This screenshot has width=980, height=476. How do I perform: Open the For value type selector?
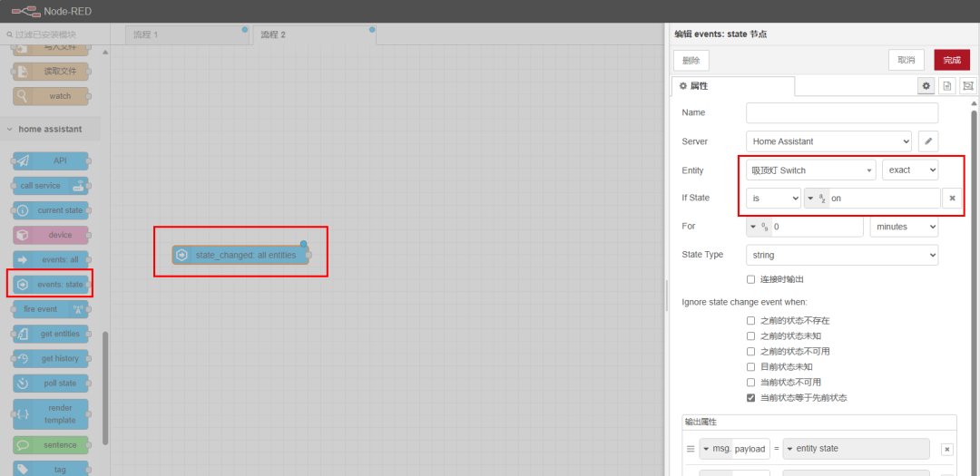point(759,227)
